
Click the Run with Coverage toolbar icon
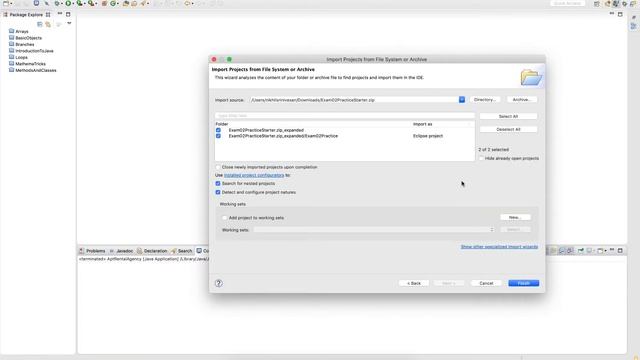[x=80, y=3]
